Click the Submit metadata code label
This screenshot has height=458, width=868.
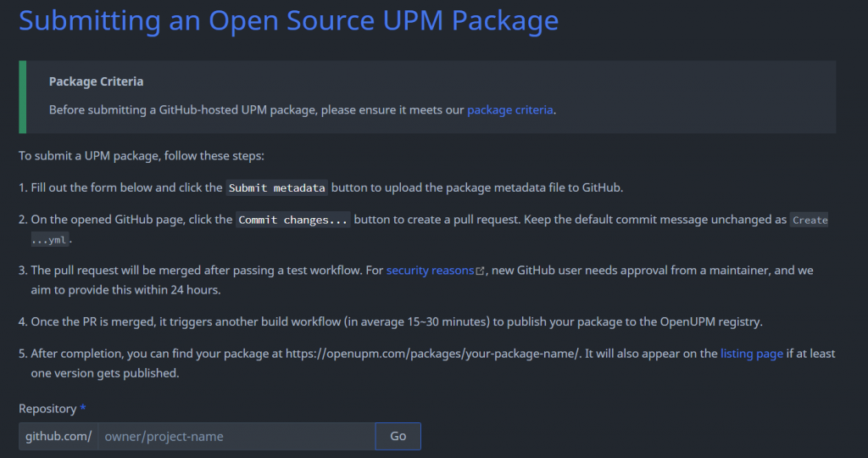(277, 187)
